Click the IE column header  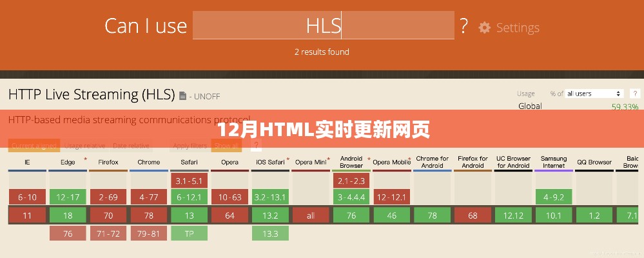pyautogui.click(x=27, y=163)
